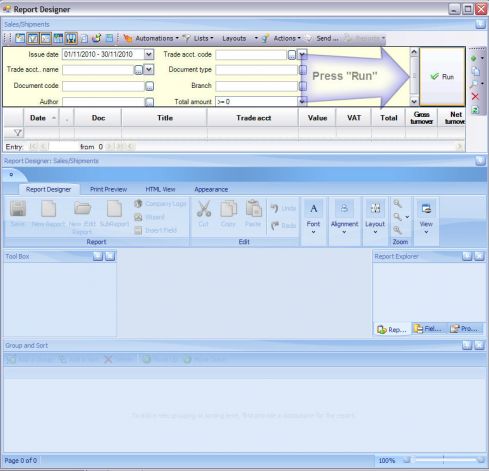Open the Layouts menu
This screenshot has width=489, height=471.
coord(234,38)
